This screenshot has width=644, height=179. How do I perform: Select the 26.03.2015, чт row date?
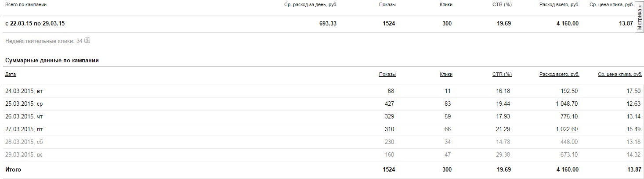click(x=24, y=117)
